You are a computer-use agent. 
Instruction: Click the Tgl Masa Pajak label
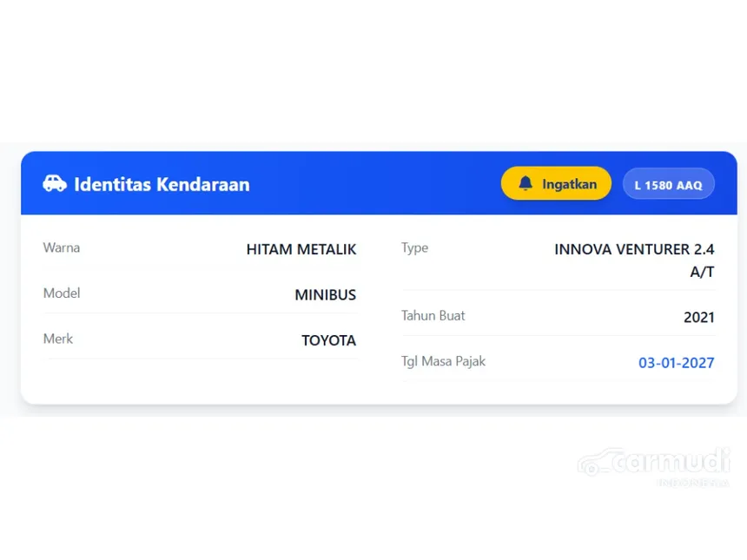click(443, 361)
